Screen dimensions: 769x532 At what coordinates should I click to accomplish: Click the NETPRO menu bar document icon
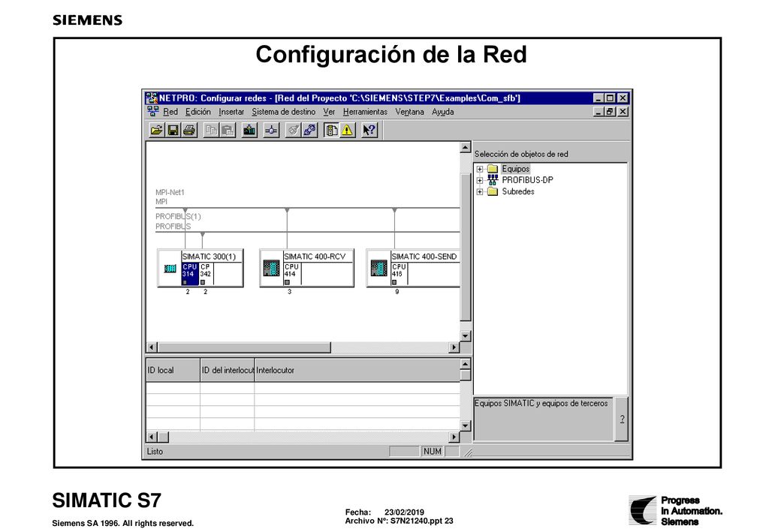click(x=153, y=112)
